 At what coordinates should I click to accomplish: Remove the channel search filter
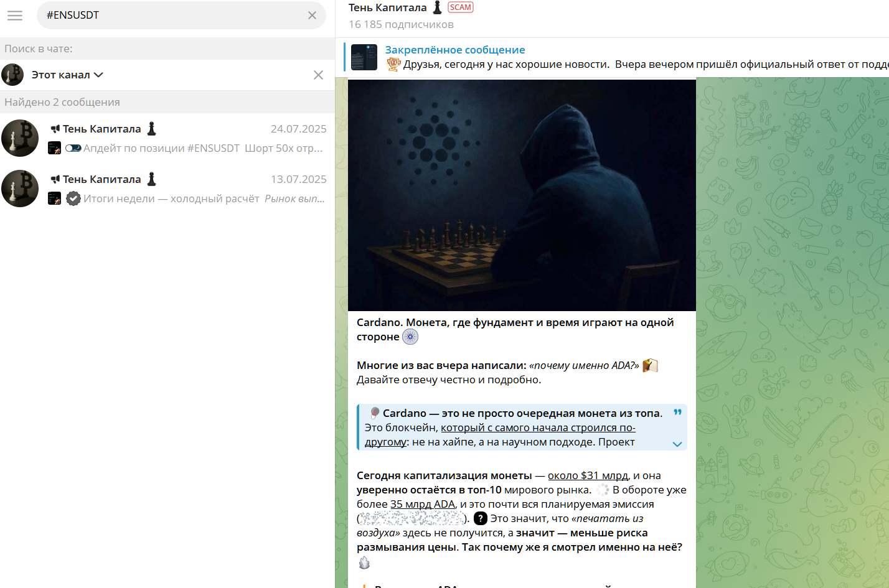click(x=318, y=75)
